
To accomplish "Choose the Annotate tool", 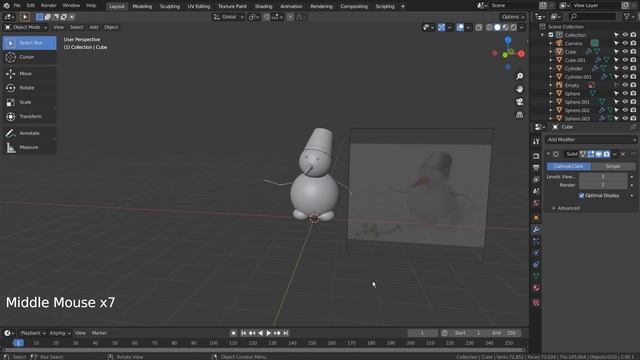I will point(29,133).
